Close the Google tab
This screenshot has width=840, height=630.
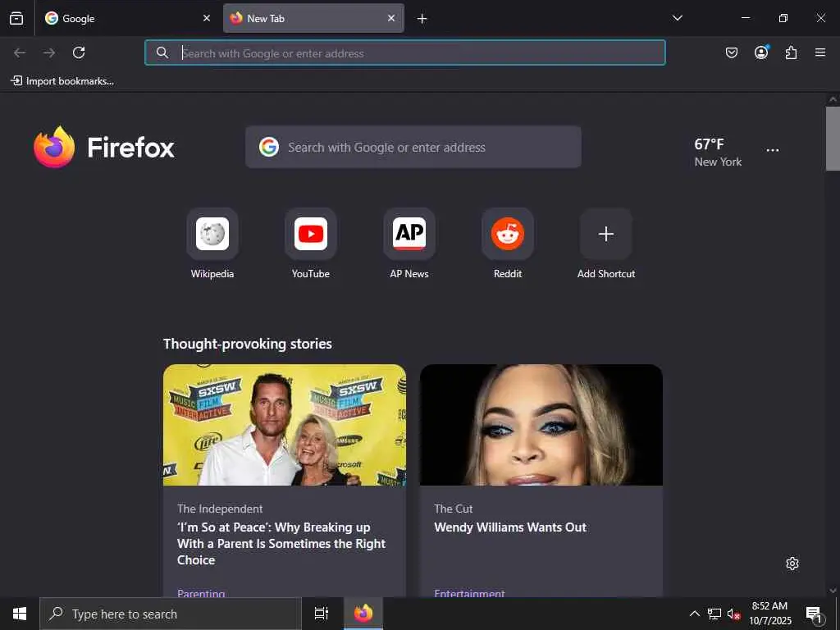[207, 18]
